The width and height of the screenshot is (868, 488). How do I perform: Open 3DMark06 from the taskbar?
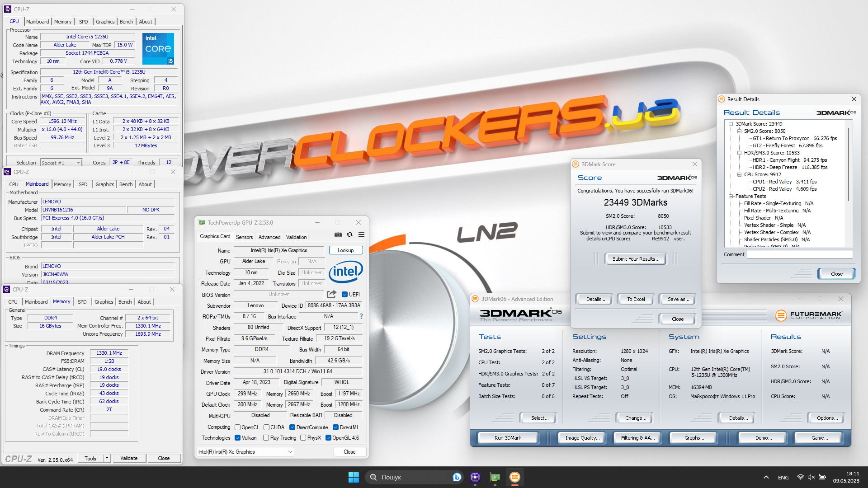pos(514,477)
